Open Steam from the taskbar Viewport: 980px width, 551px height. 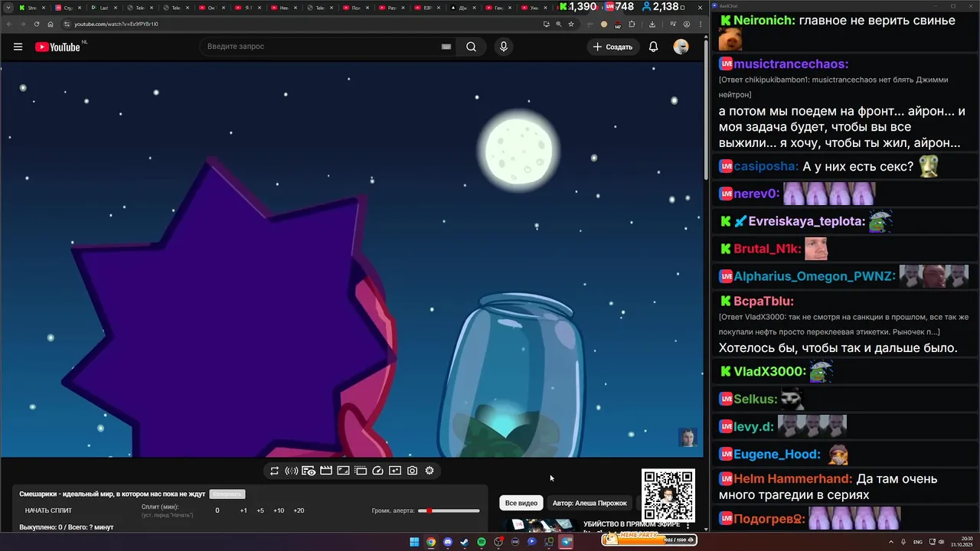click(464, 542)
